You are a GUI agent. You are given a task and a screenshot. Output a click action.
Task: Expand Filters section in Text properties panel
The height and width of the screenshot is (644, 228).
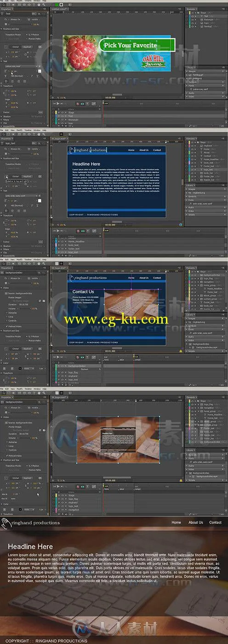click(x=6, y=120)
